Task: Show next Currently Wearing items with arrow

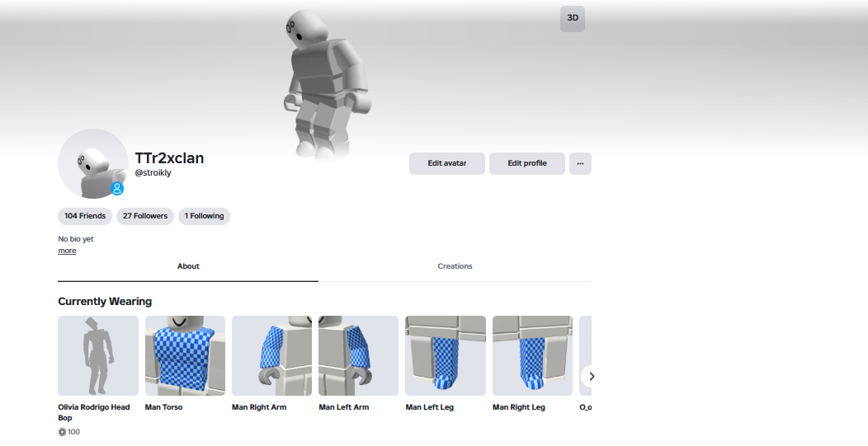Action: pyautogui.click(x=590, y=376)
